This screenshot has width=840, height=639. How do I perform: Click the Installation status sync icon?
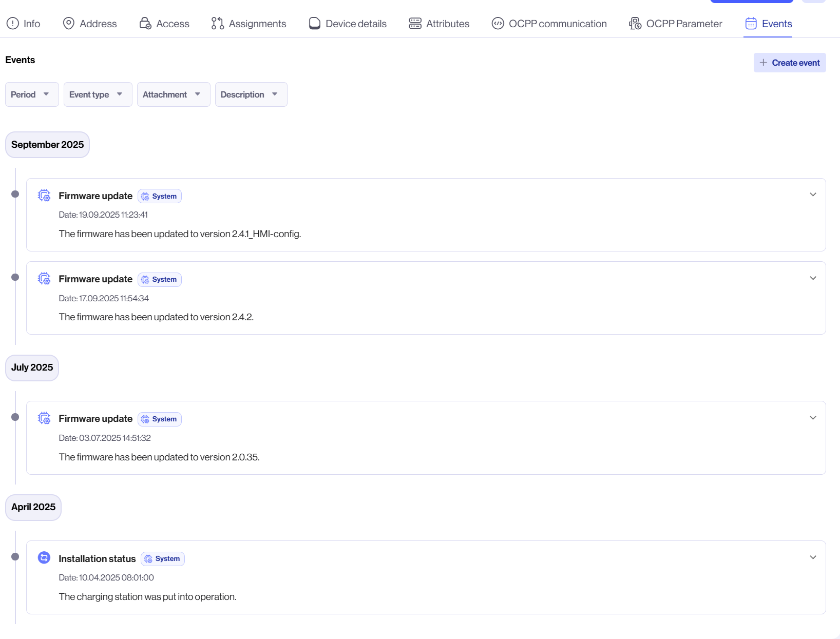tap(44, 558)
